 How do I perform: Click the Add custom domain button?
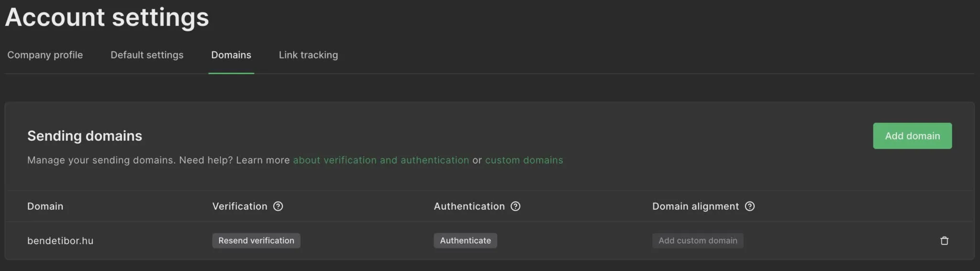tap(698, 241)
